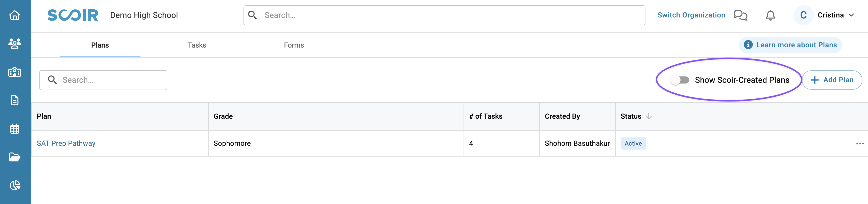Click the Add Plan button
This screenshot has height=204, width=868.
(832, 80)
